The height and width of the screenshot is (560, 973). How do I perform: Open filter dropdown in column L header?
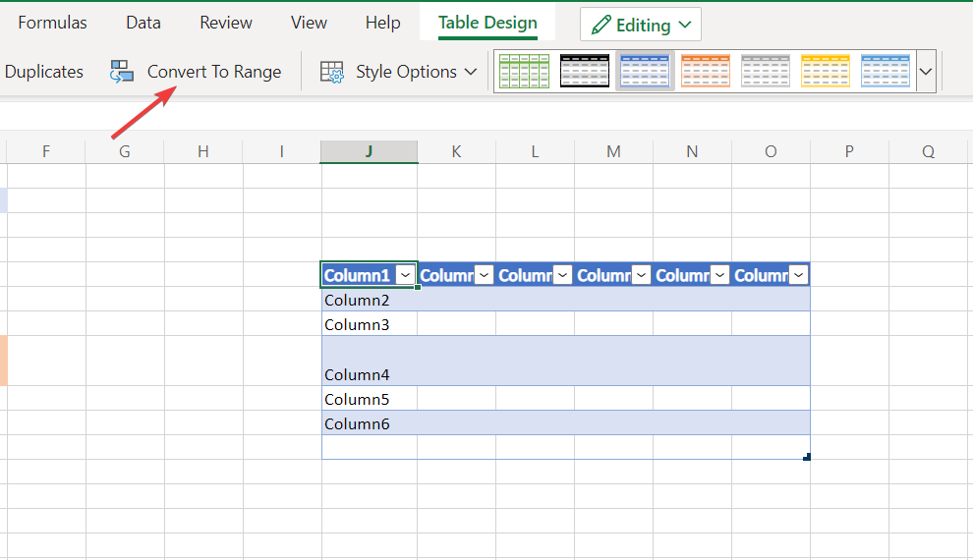click(562, 275)
